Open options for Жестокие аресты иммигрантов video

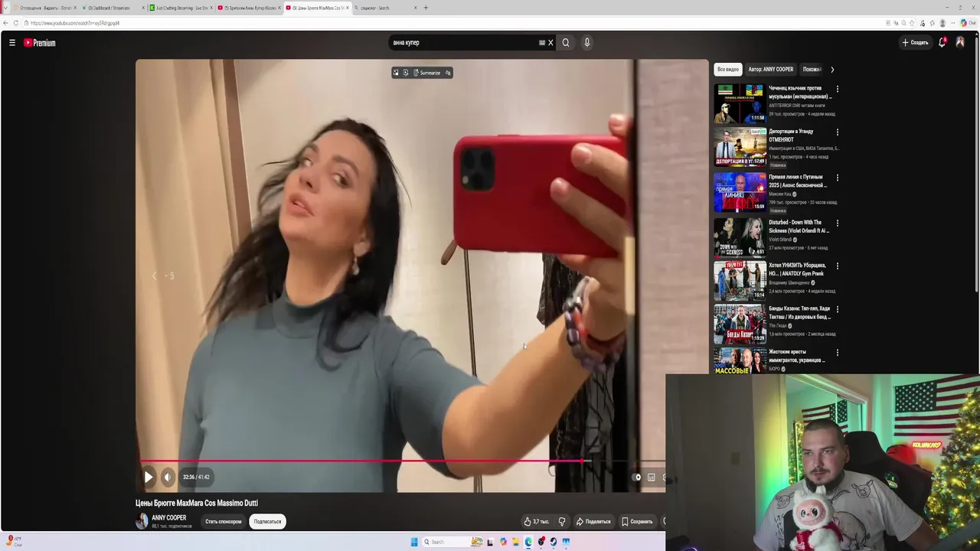point(837,353)
